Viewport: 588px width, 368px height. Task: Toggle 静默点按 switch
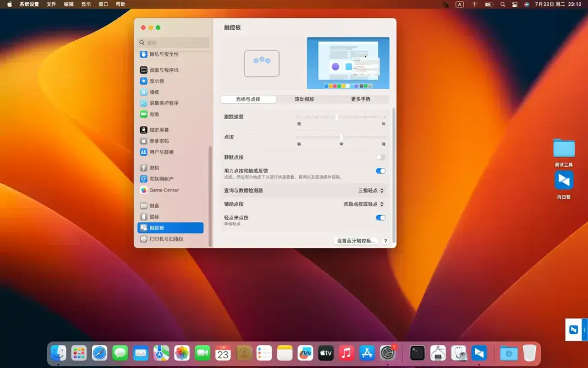(381, 158)
